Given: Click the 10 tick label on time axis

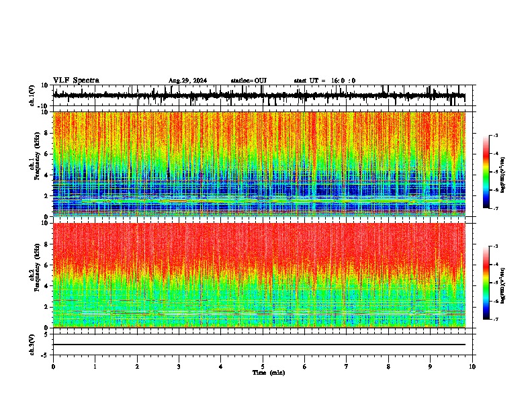Looking at the screenshot, I should 472,367.
